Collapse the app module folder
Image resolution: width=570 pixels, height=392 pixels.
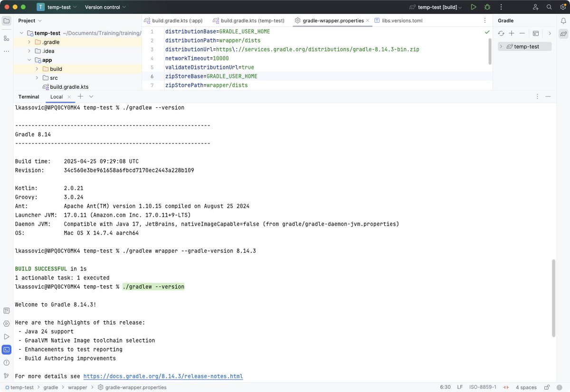tap(29, 60)
